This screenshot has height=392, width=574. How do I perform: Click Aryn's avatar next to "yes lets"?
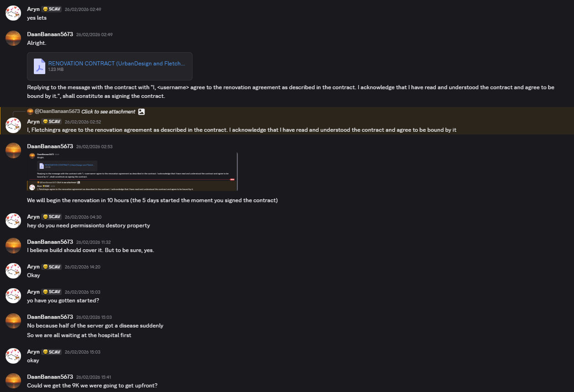point(13,13)
